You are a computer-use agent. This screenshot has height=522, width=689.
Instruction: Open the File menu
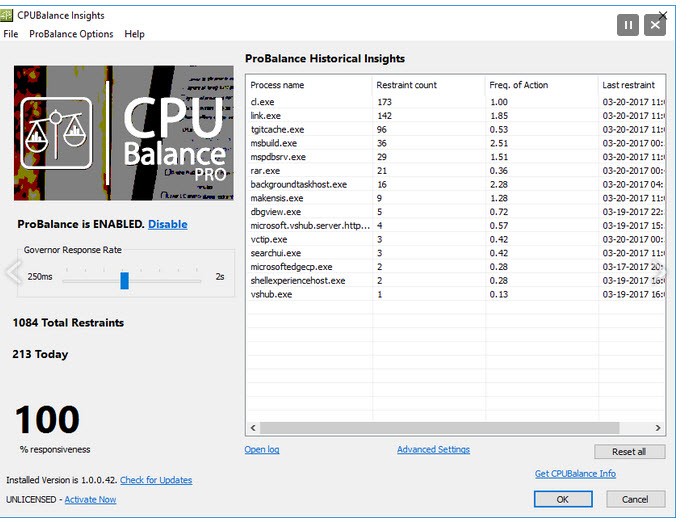point(11,34)
